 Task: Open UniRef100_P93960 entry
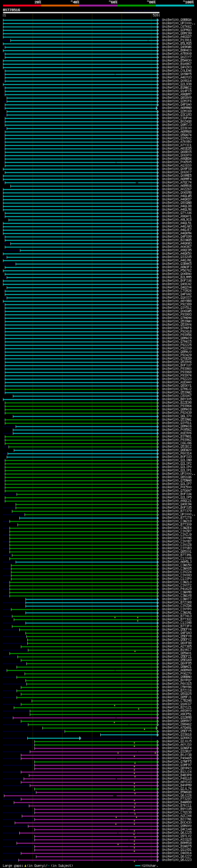click(x=177, y=369)
